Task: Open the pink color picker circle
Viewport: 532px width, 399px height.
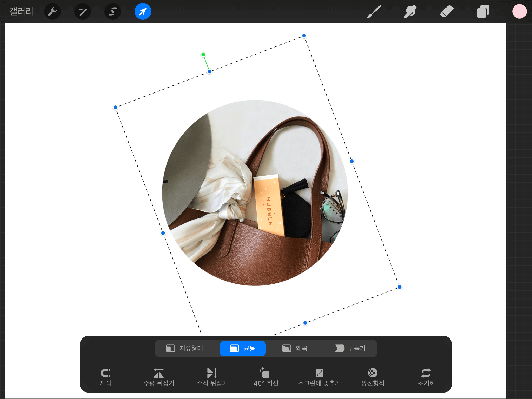Action: [519, 11]
